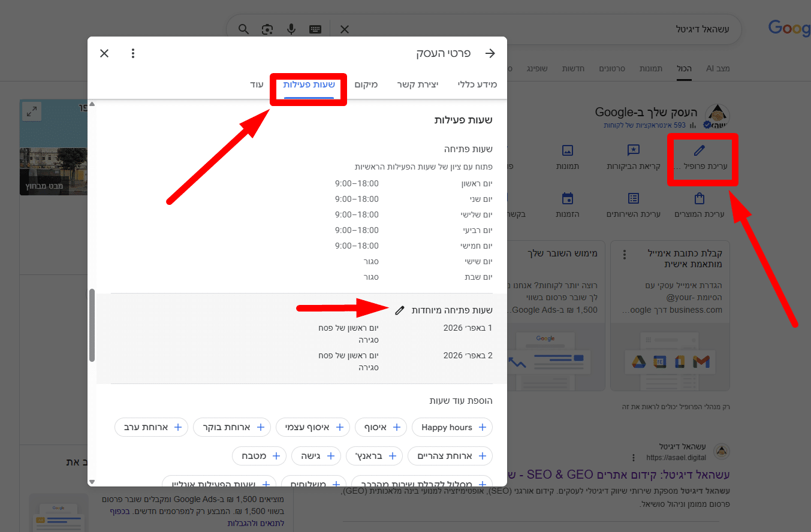
Task: Switch to מצב AI search tab
Action: click(x=718, y=68)
